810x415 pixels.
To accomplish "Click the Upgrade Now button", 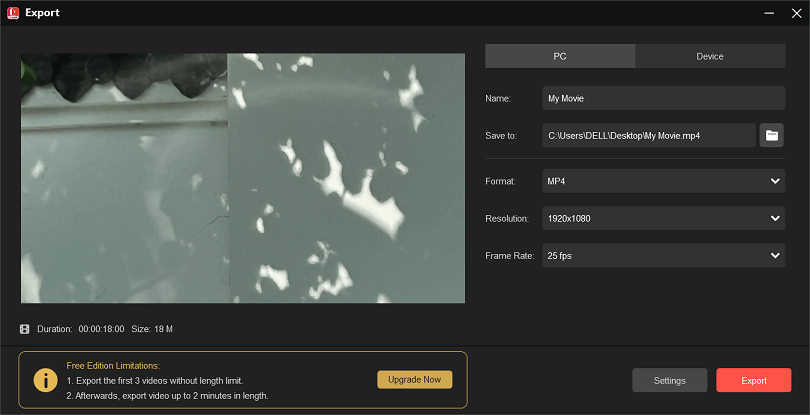I will (x=414, y=380).
